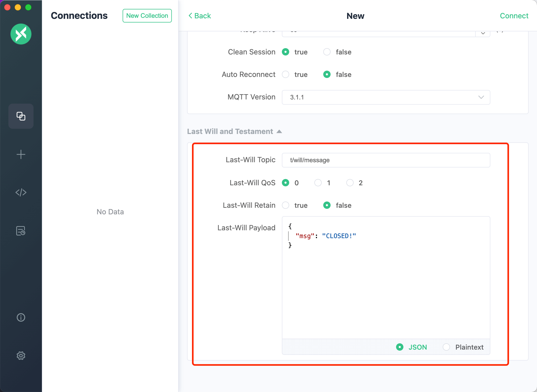The image size is (537, 392).
Task: Click the Connect button
Action: 514,16
